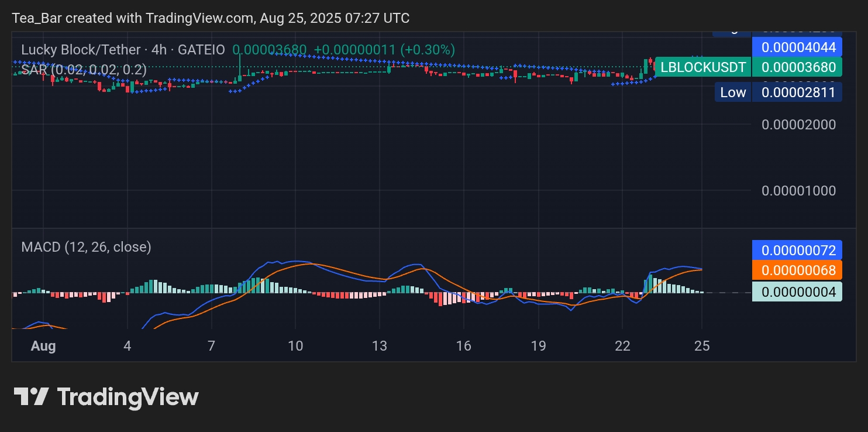This screenshot has width=868, height=432.
Task: Click the blue MACD value 0.00000072
Action: (797, 250)
